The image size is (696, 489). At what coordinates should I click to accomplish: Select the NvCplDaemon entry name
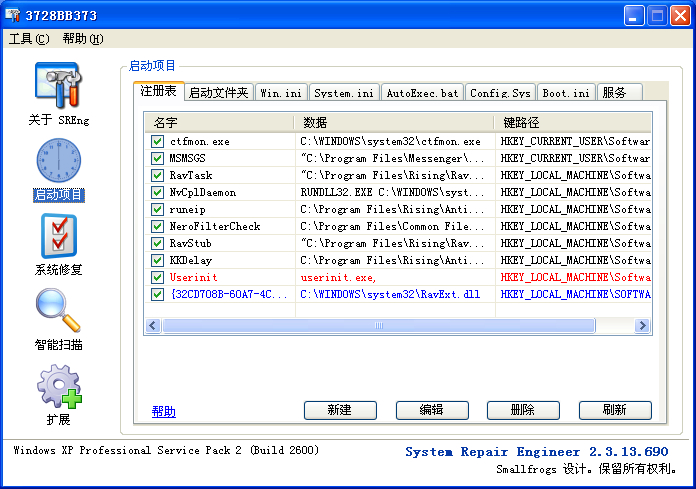(202, 193)
